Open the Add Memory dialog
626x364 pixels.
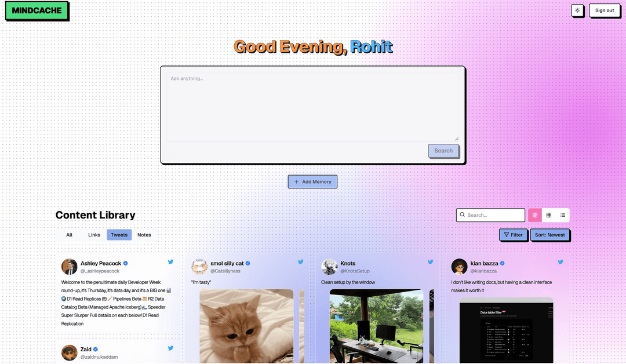pos(312,181)
